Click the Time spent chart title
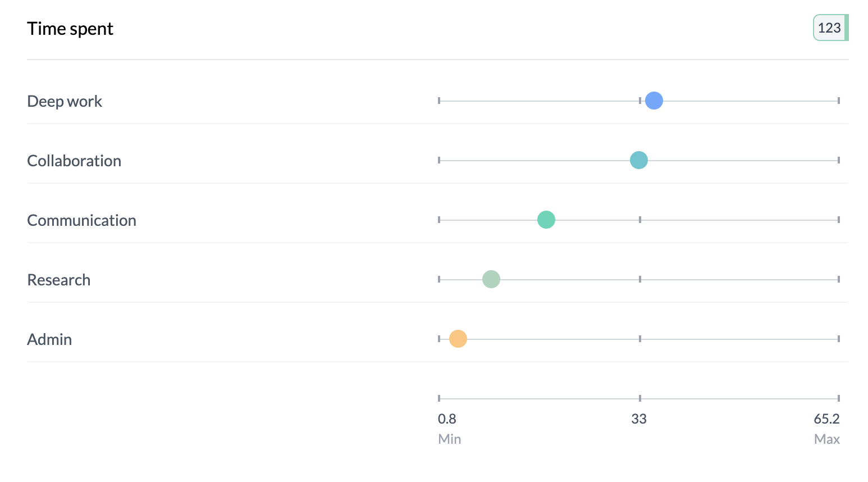Viewport: 868px width, 482px height. 70,29
